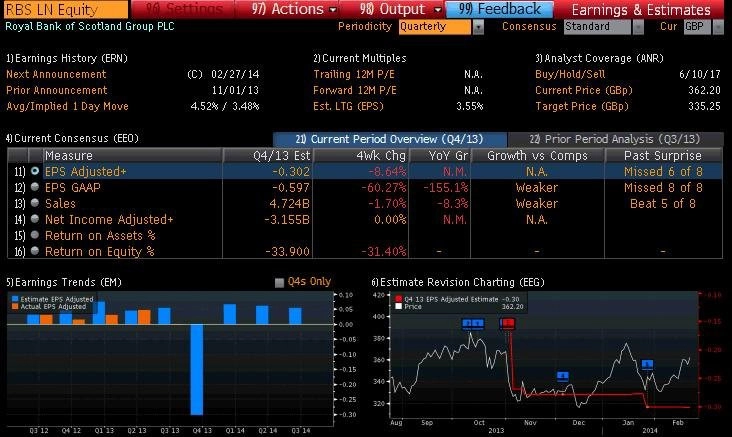Click the Past Surprise column header

[663, 155]
